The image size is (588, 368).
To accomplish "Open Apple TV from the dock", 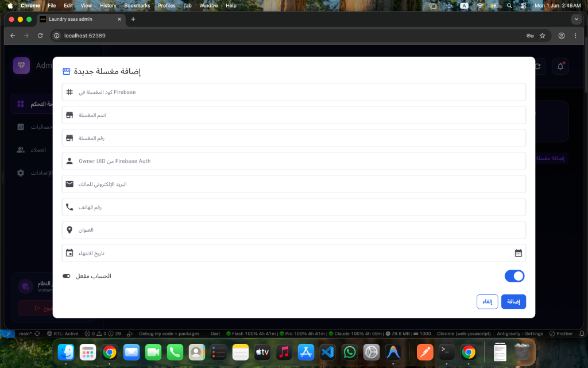I will point(262,352).
